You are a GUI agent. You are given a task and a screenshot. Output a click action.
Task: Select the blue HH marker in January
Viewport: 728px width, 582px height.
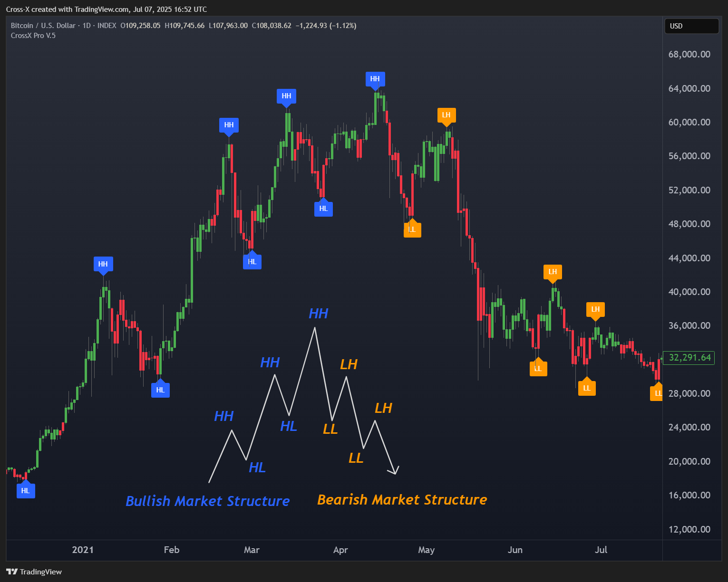click(x=103, y=264)
